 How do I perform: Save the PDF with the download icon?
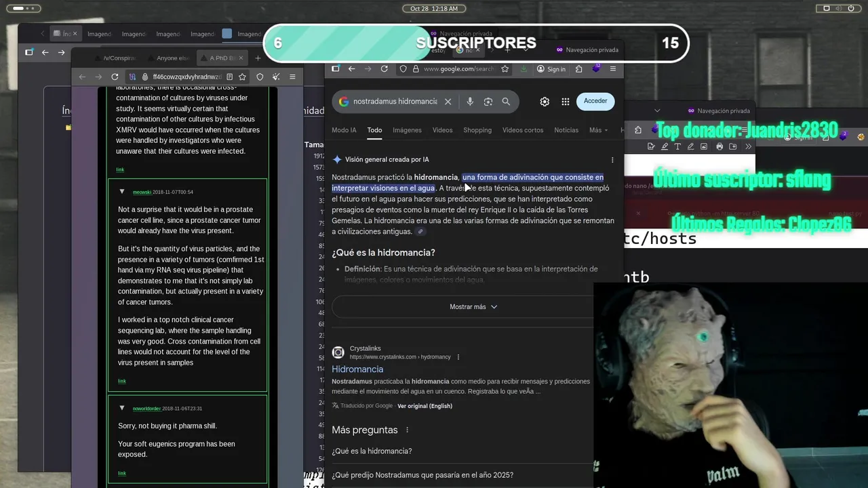tap(733, 146)
